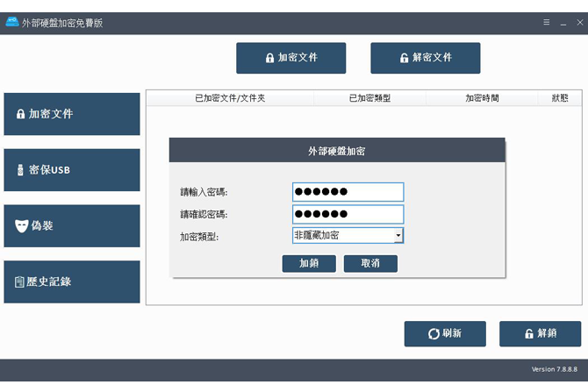Click the dropdown arrow next to 非隱藏加密
Image resolution: width=588 pixels, height=392 pixels.
click(398, 235)
